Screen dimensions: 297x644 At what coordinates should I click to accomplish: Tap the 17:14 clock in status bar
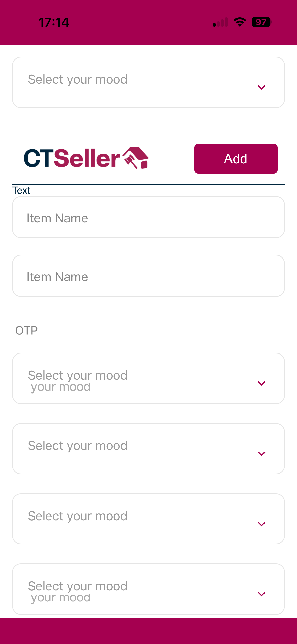point(54,22)
